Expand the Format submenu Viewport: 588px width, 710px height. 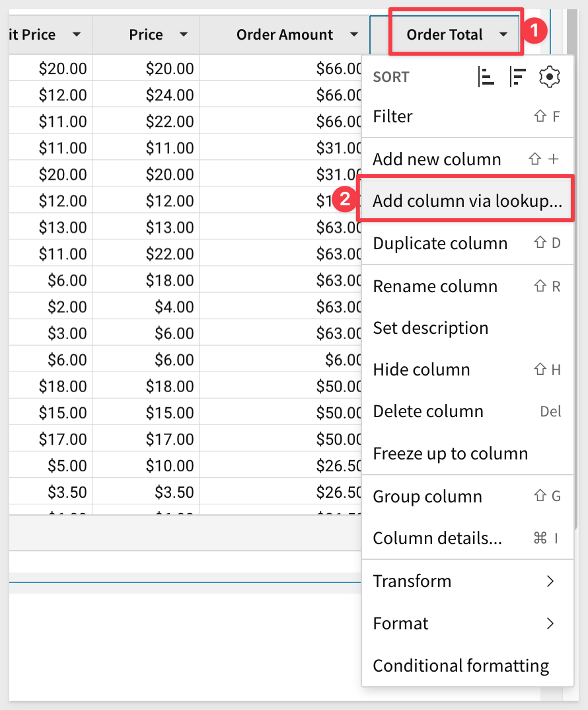(467, 623)
